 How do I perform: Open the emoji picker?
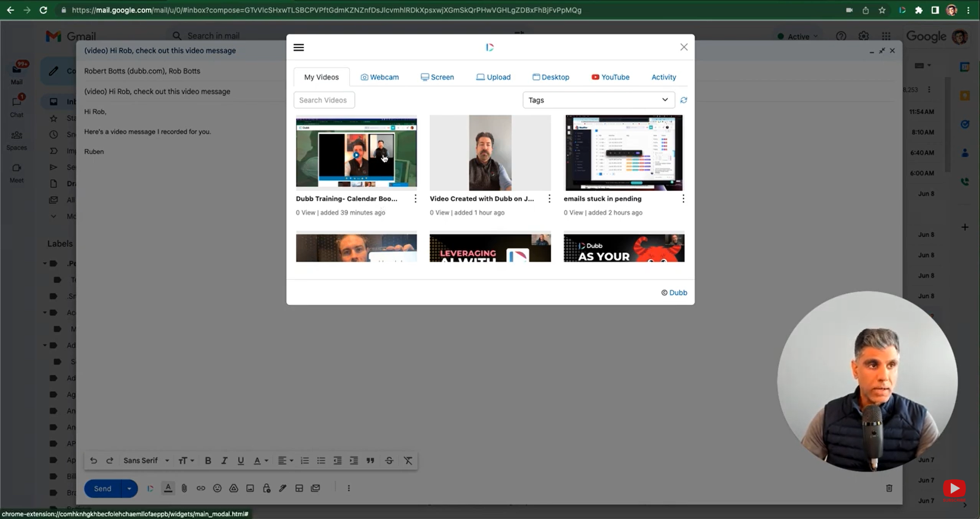tap(217, 488)
